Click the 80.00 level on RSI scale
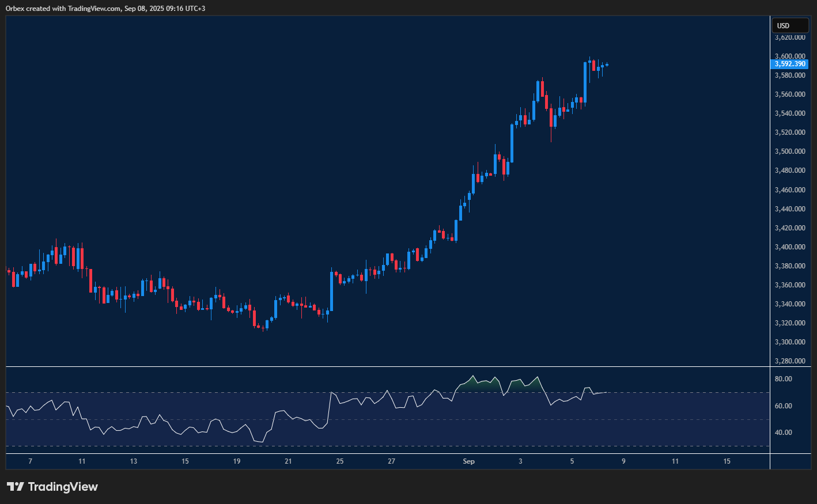 783,379
